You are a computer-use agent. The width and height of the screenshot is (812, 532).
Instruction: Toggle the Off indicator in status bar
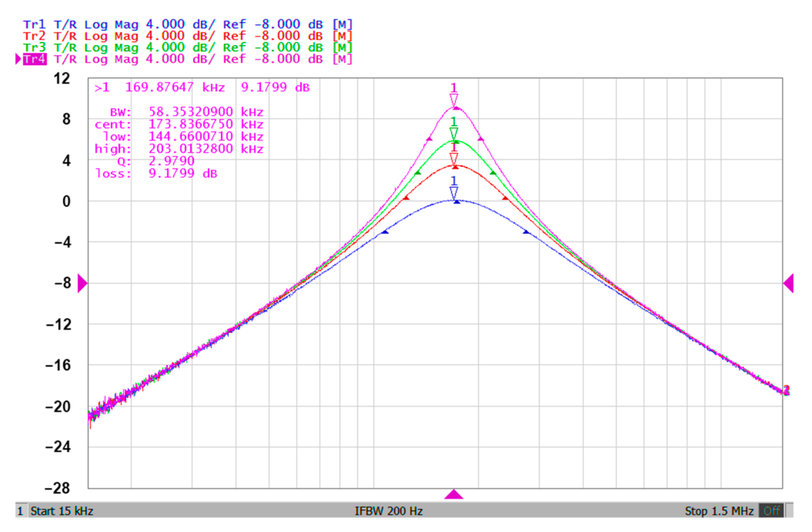[x=771, y=511]
